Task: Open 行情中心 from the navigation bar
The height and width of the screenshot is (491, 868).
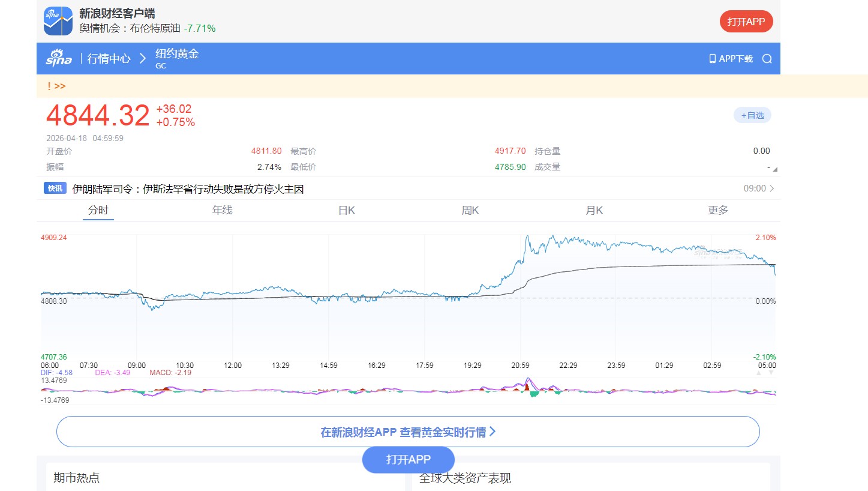Action: pos(108,58)
